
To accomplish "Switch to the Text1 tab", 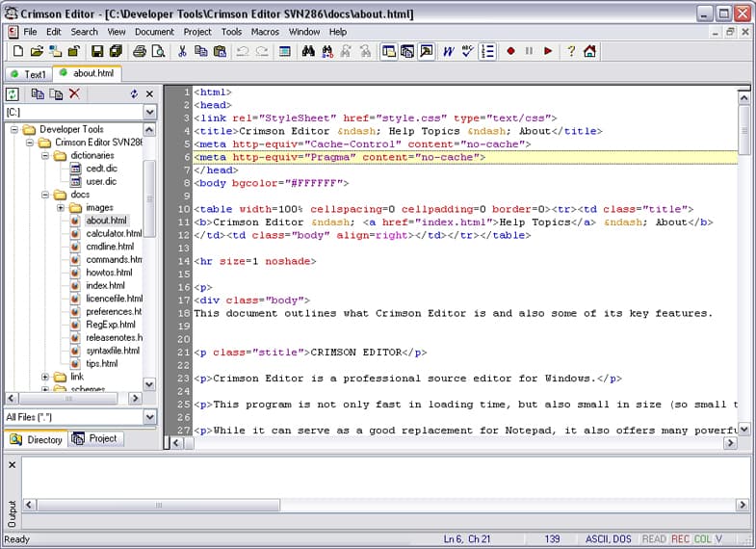I will 29,74.
